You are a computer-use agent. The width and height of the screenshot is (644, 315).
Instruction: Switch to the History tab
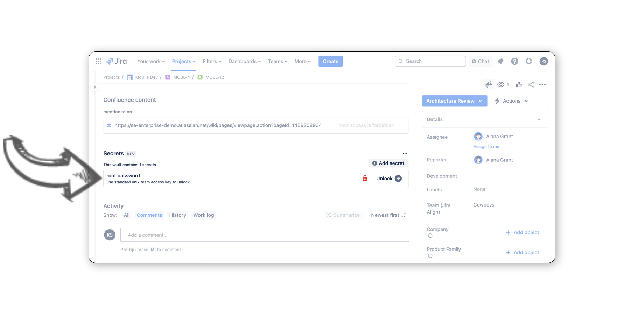[177, 215]
